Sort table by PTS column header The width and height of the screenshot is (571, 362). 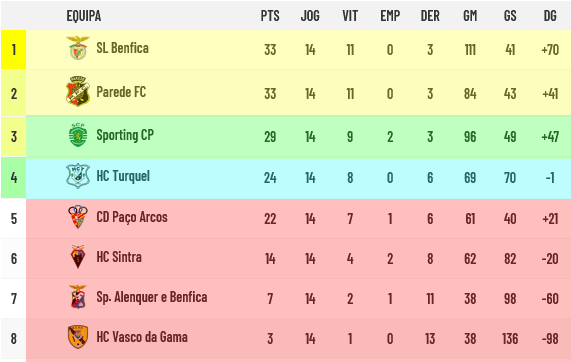(x=270, y=16)
